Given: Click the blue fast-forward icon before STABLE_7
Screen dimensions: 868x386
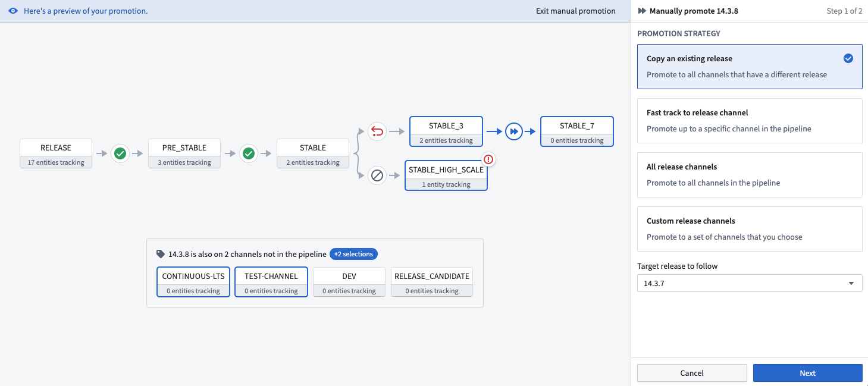Looking at the screenshot, I should (x=513, y=131).
